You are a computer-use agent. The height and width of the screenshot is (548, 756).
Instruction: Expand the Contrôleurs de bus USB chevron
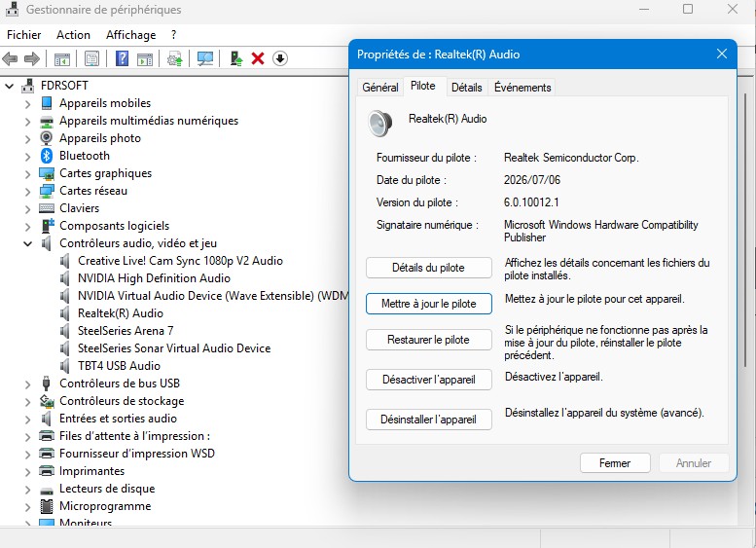(28, 384)
